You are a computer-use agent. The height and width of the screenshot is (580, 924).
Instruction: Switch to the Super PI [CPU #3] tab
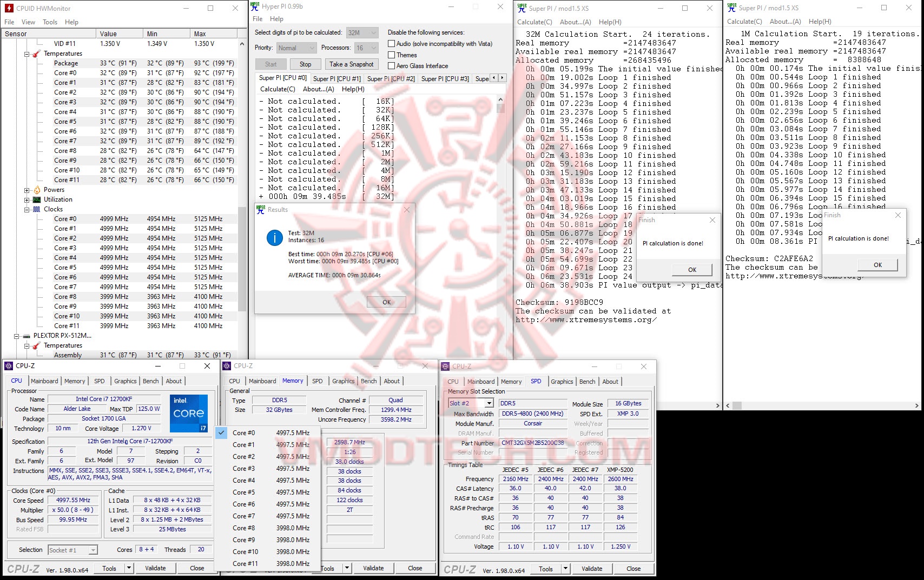click(444, 78)
